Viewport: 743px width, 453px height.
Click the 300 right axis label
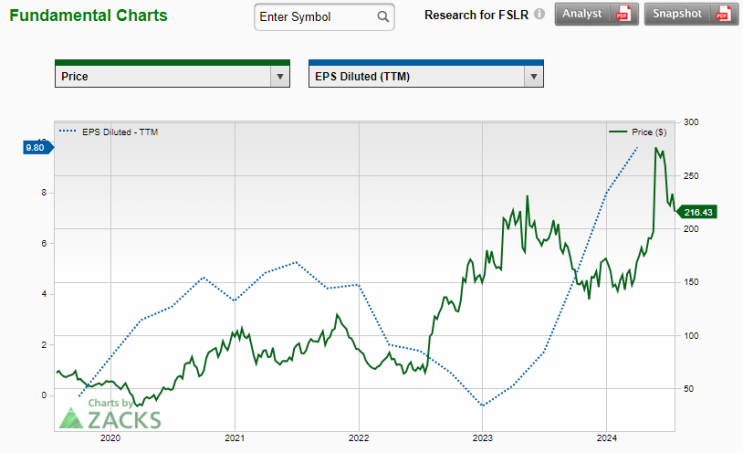point(691,122)
